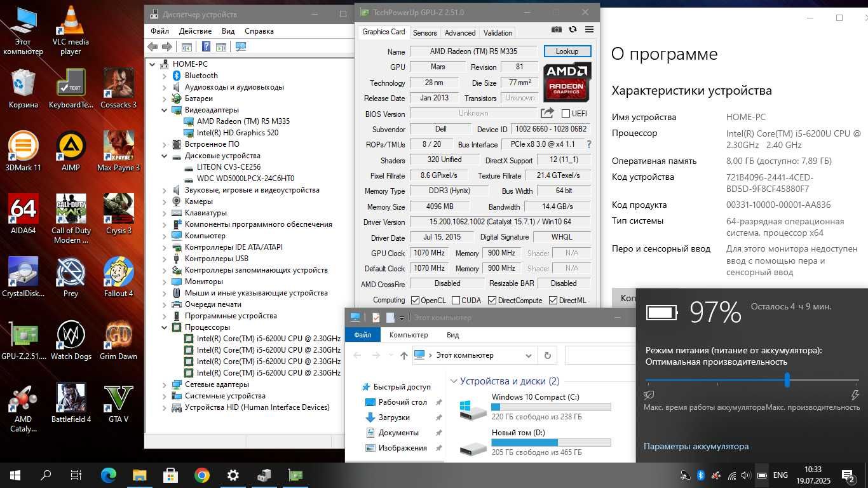Click Explorer refresh button
The height and width of the screenshot is (488, 868).
(x=547, y=356)
